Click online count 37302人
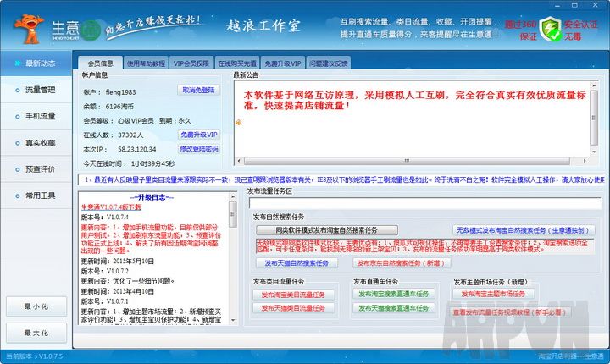The image size is (610, 364). coord(130,135)
